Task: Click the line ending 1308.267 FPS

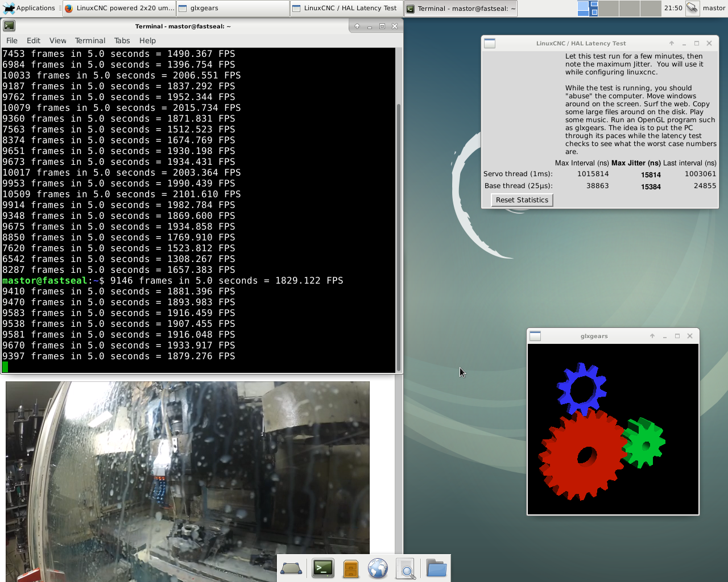Action: point(119,259)
